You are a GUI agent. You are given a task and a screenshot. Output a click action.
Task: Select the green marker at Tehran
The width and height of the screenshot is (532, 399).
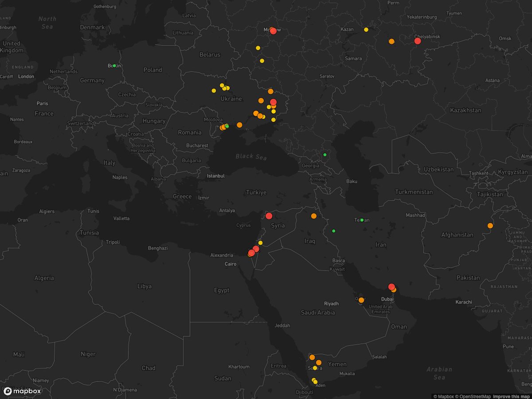tap(362, 220)
